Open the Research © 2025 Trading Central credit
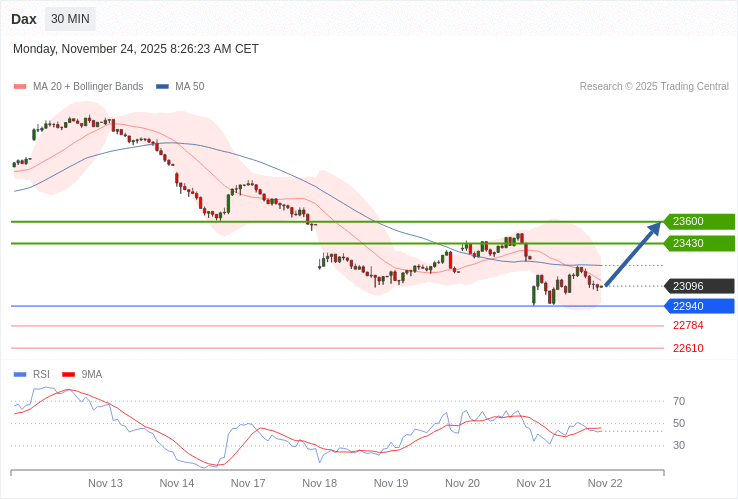This screenshot has width=738, height=500. pos(654,87)
